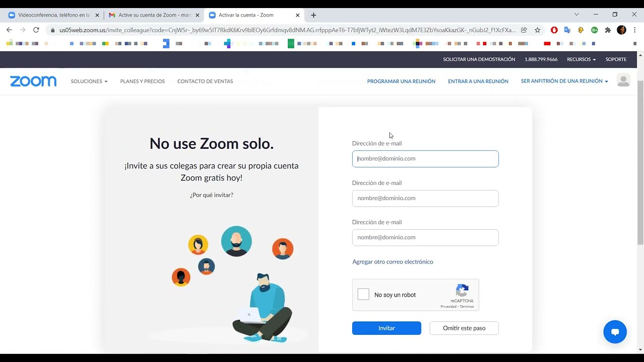
Task: Close the Activar la cuenta tab
Action: click(x=297, y=15)
